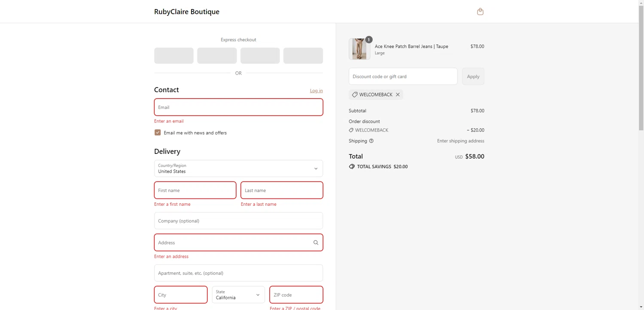This screenshot has height=310, width=644.
Task: Click the 'Enter a last name' error text
Action: click(258, 205)
